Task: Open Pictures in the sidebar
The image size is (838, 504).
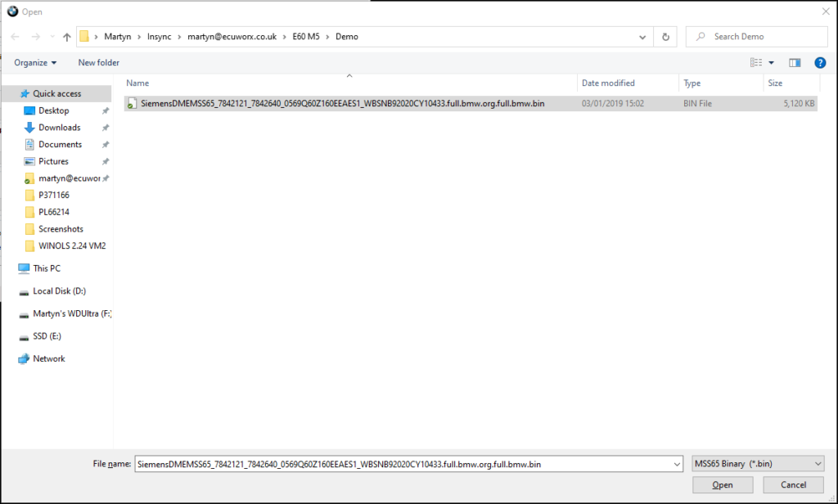Action: [53, 161]
